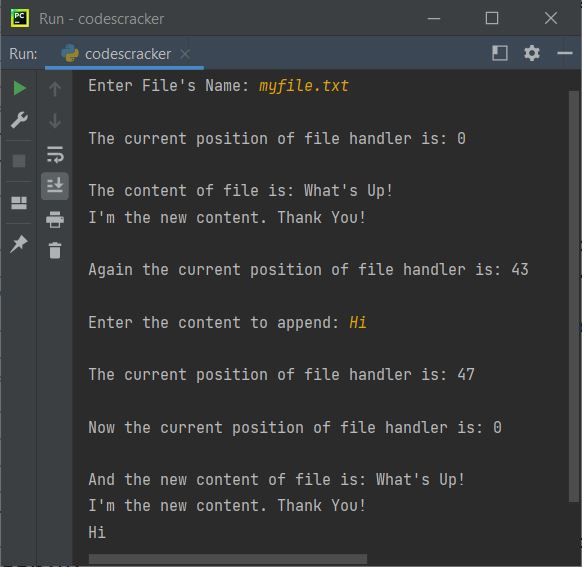Click the 'Enter File's Name:' prompt
Image resolution: width=582 pixels, height=567 pixels.
(x=169, y=86)
